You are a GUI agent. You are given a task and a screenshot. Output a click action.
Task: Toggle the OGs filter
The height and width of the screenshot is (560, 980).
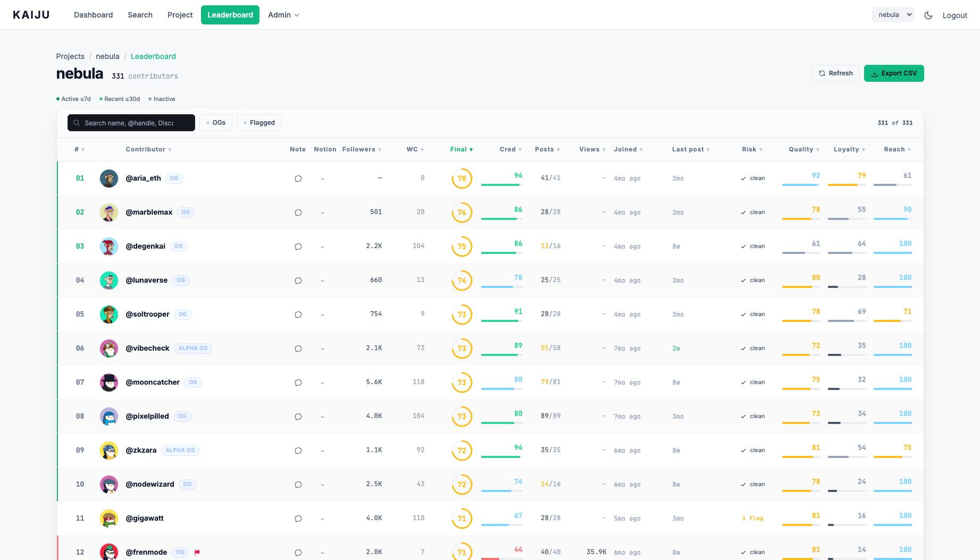point(216,123)
